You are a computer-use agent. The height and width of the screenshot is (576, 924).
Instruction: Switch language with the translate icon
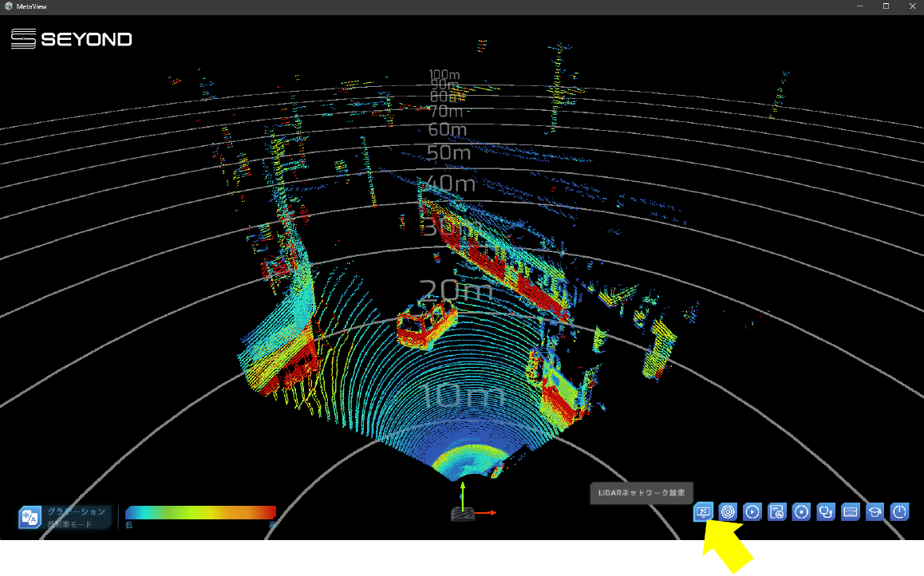click(30, 517)
